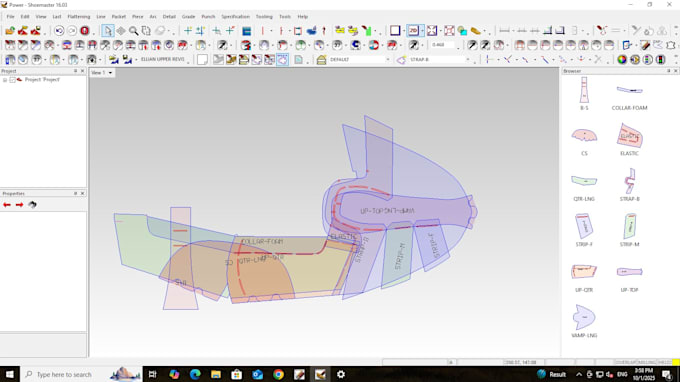Click the horizontal dimension measure icon
Screen dimensions: 680x382
pyautogui.click(x=504, y=31)
